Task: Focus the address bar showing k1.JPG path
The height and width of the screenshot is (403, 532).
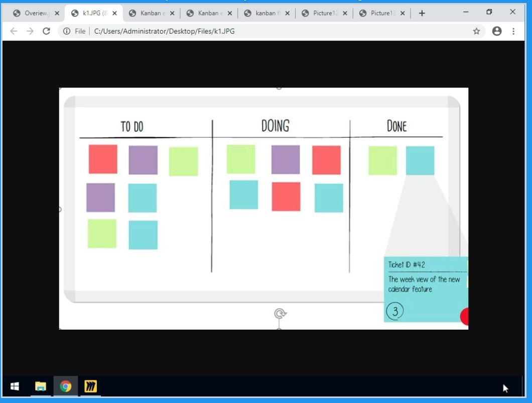Action: pos(272,31)
